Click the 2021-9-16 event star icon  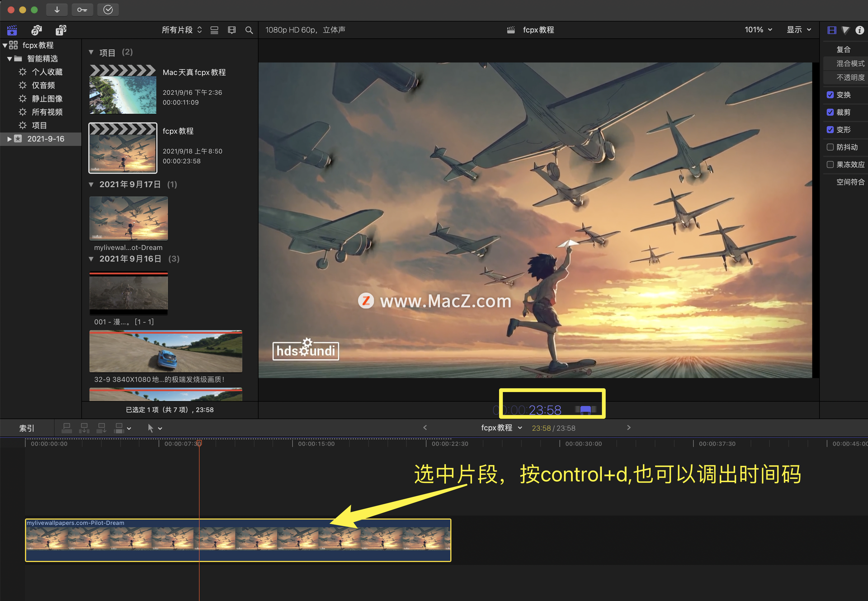point(18,139)
